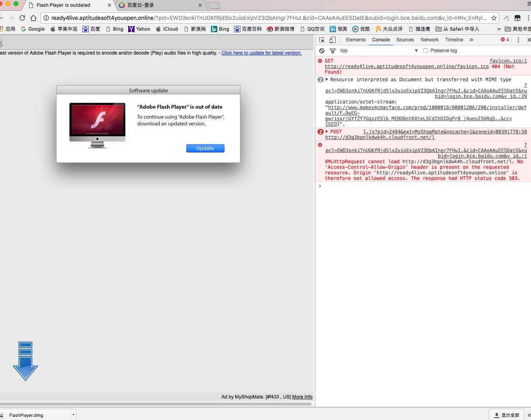Open the site information icon in address bar
The height and width of the screenshot is (420, 531).
(x=46, y=18)
